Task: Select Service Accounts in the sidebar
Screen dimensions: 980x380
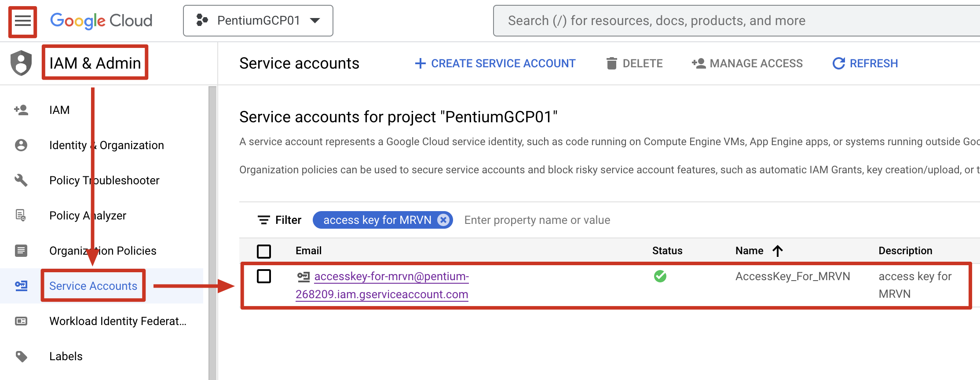Action: tap(93, 286)
